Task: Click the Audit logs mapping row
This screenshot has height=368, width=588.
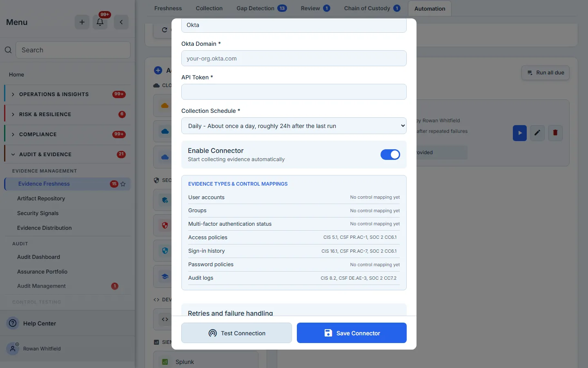Action: 294,278
